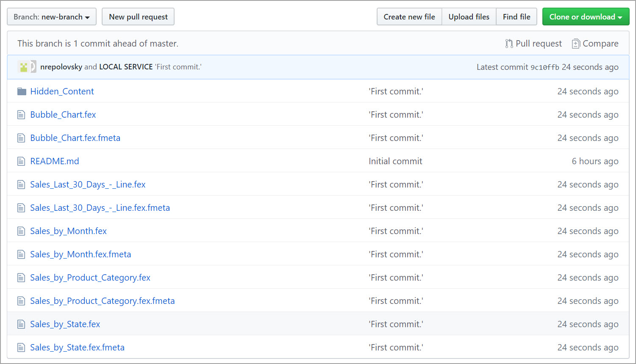
Task: Open the Bubble_Chart.fex.fmeta file
Action: pos(75,138)
